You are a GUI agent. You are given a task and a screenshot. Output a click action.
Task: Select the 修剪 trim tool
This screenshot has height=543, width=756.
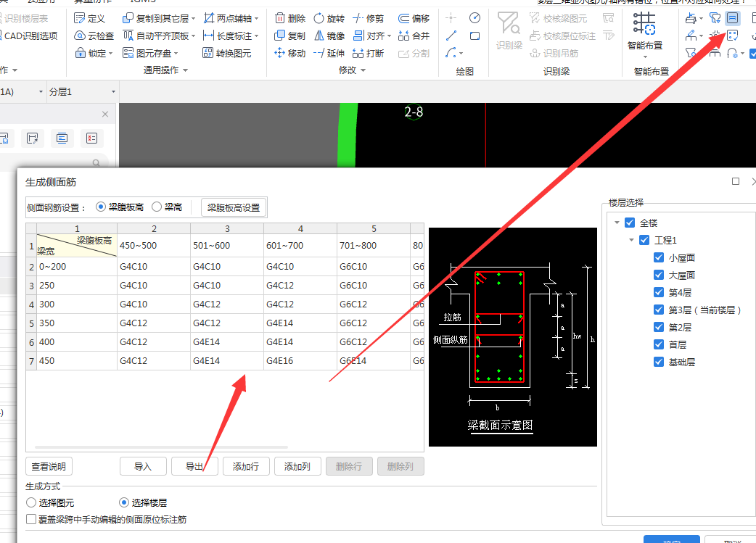pos(368,18)
